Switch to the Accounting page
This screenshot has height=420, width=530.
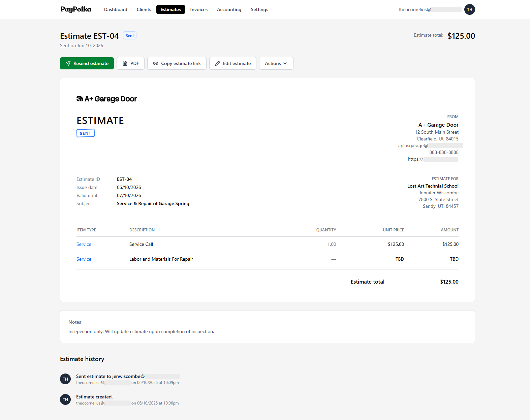click(229, 9)
